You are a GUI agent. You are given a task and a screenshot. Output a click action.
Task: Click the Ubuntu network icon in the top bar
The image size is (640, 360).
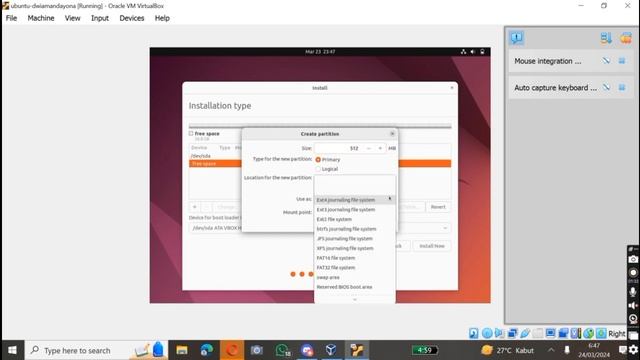point(463,52)
